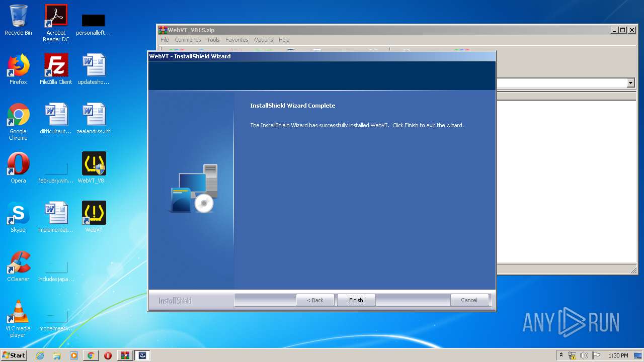Launch Opera from the desktop

tap(18, 168)
